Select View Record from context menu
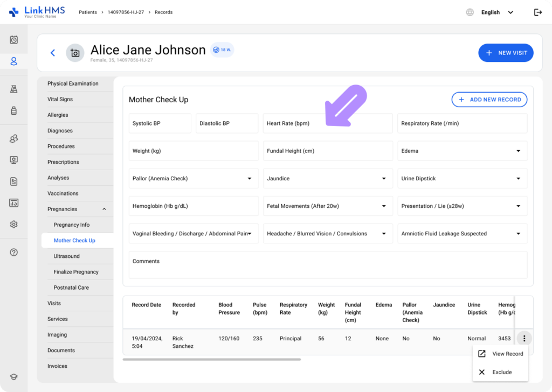 click(501, 354)
